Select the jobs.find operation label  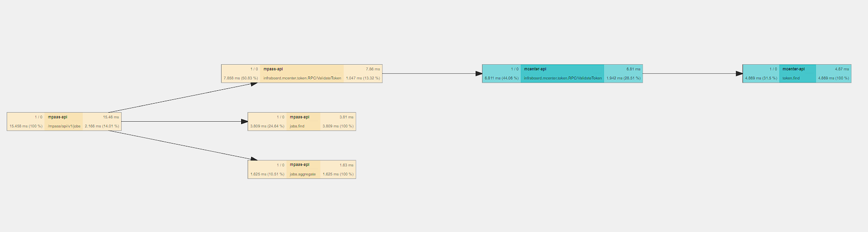click(297, 126)
